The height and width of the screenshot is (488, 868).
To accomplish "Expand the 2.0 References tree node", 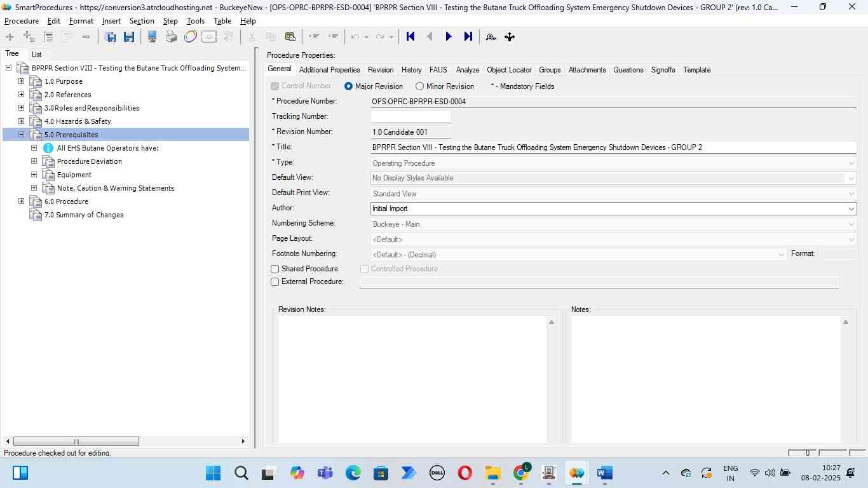I will coord(21,95).
